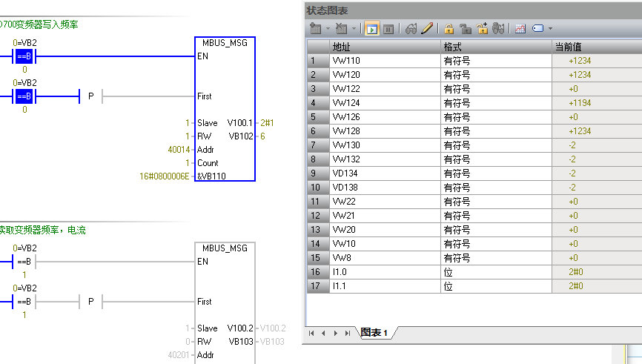The height and width of the screenshot is (364, 642).
Task: Select the 图表 1 tab
Action: [374, 334]
